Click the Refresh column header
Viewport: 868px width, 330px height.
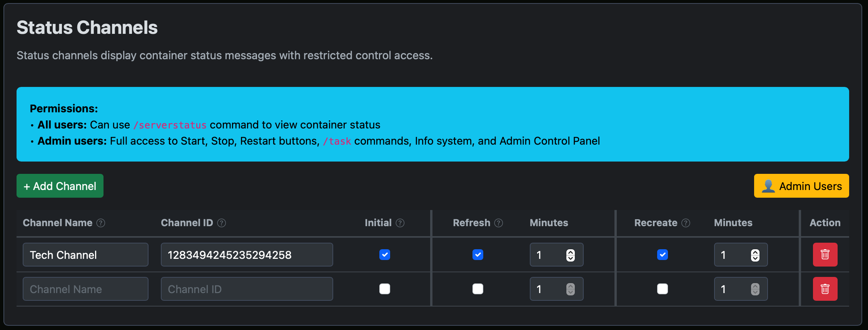point(472,223)
